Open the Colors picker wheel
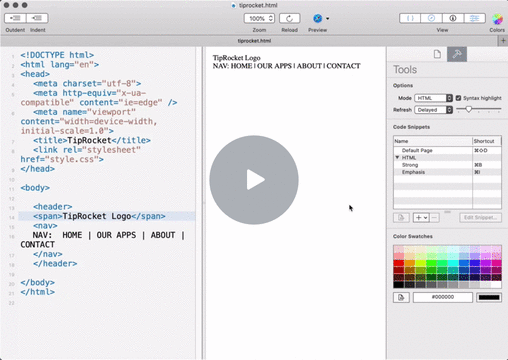 [497, 19]
